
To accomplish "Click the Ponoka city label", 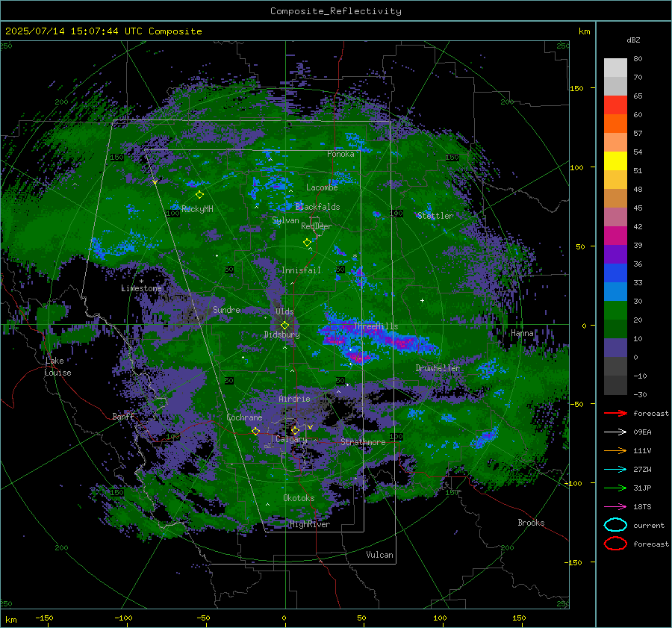I will [340, 154].
